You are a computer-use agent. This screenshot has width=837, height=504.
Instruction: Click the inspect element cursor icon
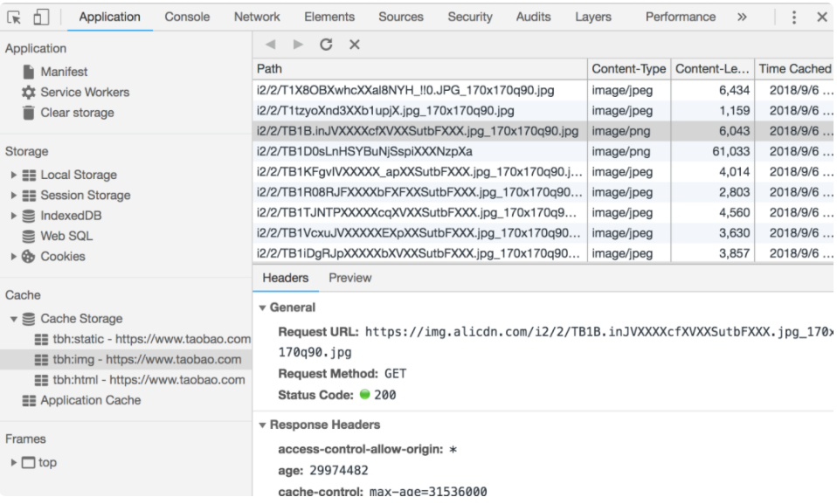tap(17, 17)
